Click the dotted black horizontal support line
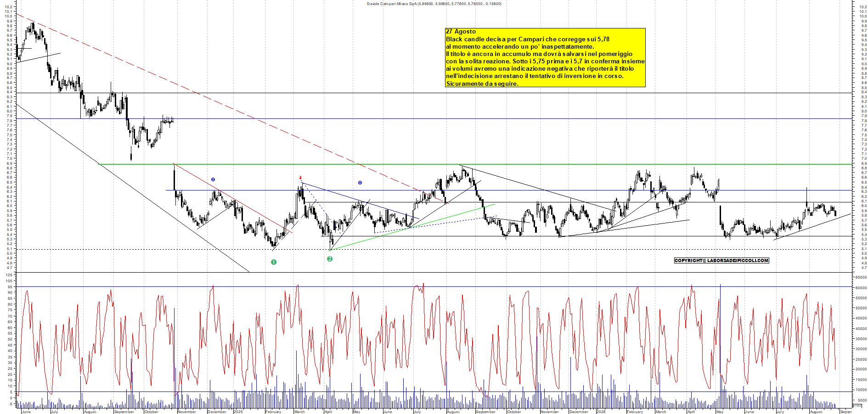 click(434, 249)
